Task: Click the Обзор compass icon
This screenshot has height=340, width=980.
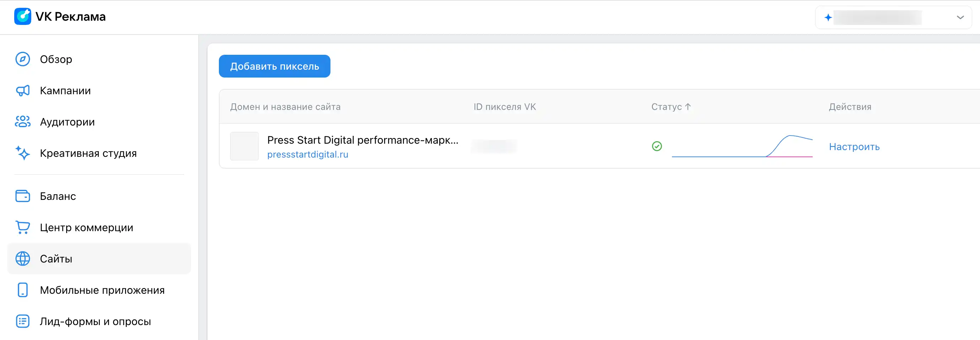Action: (22, 59)
